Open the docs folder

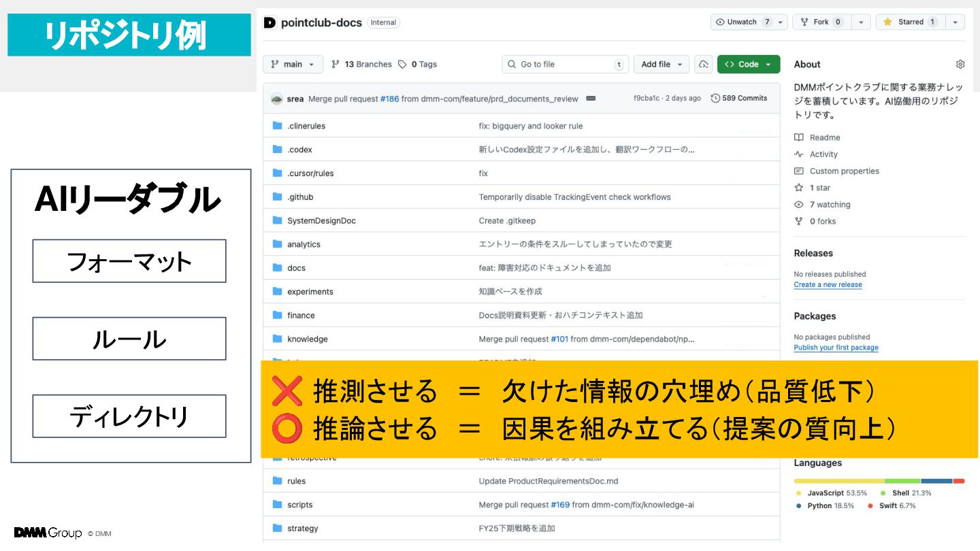296,268
